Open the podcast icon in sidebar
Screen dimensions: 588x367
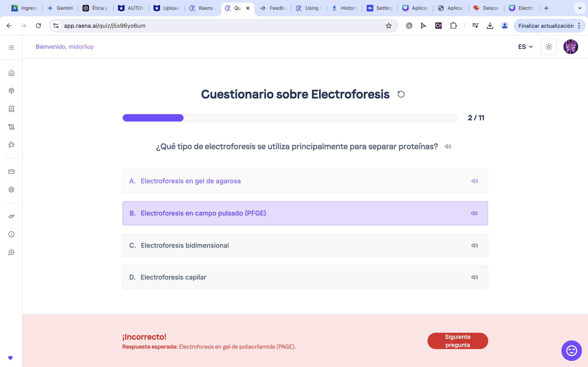pyautogui.click(x=11, y=91)
